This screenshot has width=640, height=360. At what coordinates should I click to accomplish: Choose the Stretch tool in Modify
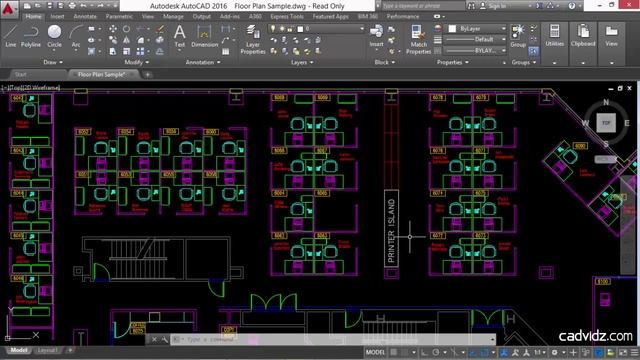point(113,51)
